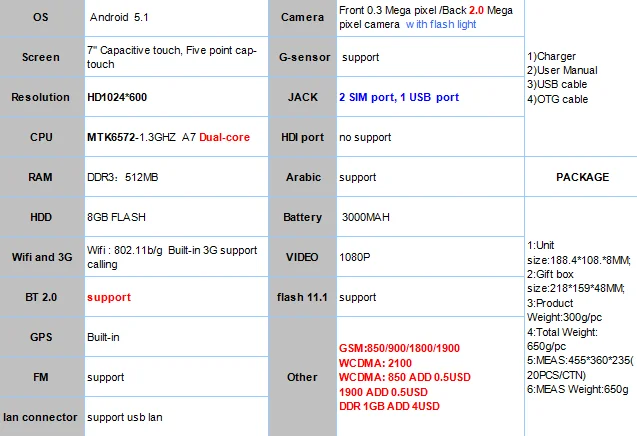This screenshot has height=436, width=637.
Task: Click the DDR 1GB ADD 4USD line
Action: (x=389, y=406)
